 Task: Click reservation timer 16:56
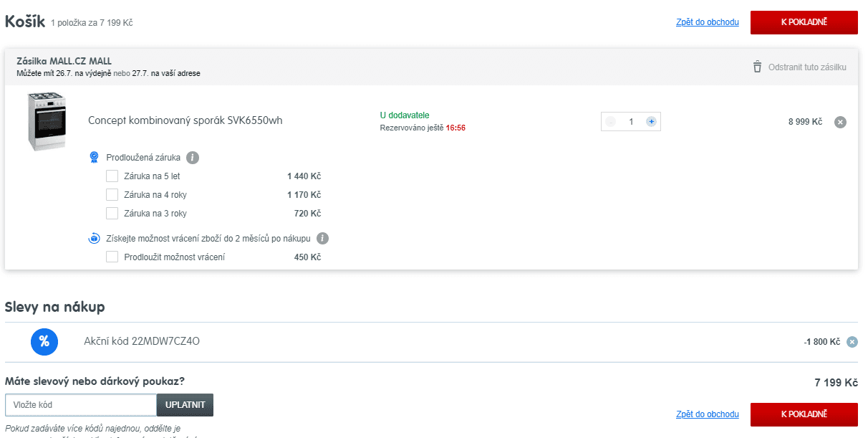click(x=455, y=128)
